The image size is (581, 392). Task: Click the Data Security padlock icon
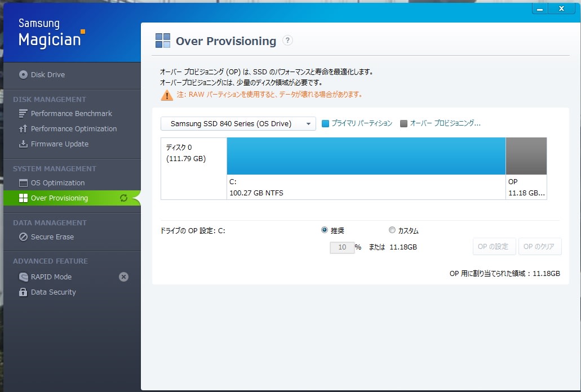[23, 292]
